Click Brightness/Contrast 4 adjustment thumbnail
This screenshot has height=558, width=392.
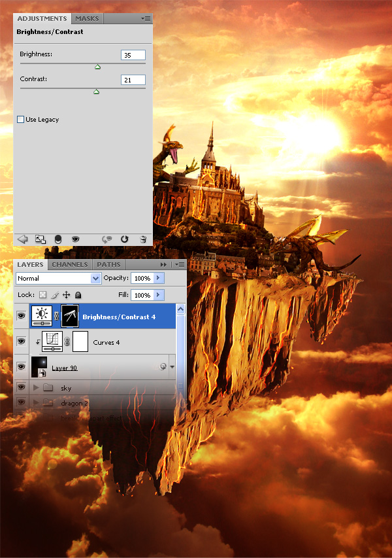(x=42, y=316)
